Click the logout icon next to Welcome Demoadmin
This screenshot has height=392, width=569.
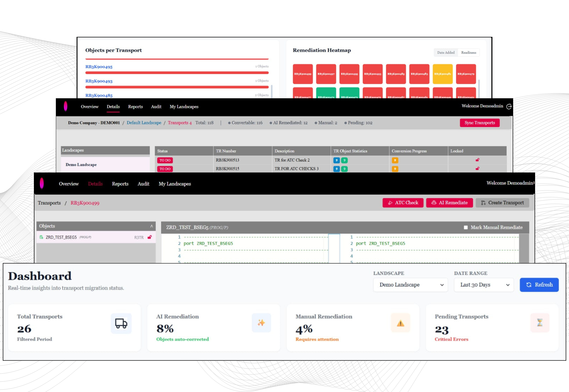coord(509,106)
